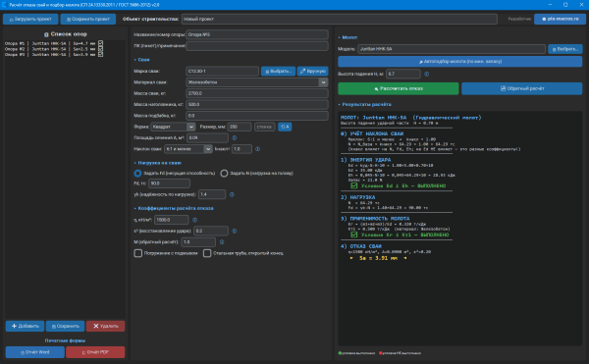Click info icon beside η кН/м² field
The image size is (589, 364).
(x=195, y=220)
